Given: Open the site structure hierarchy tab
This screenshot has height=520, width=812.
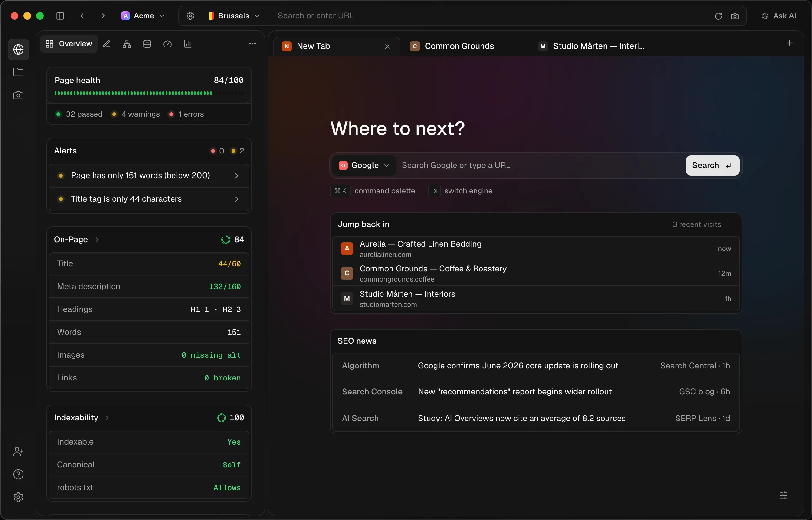Looking at the screenshot, I should pos(127,44).
